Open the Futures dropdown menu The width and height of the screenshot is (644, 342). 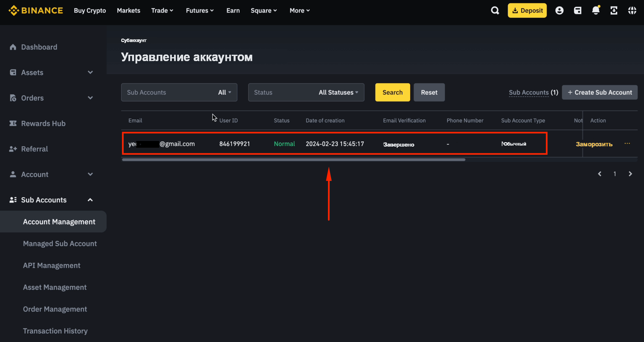click(200, 11)
